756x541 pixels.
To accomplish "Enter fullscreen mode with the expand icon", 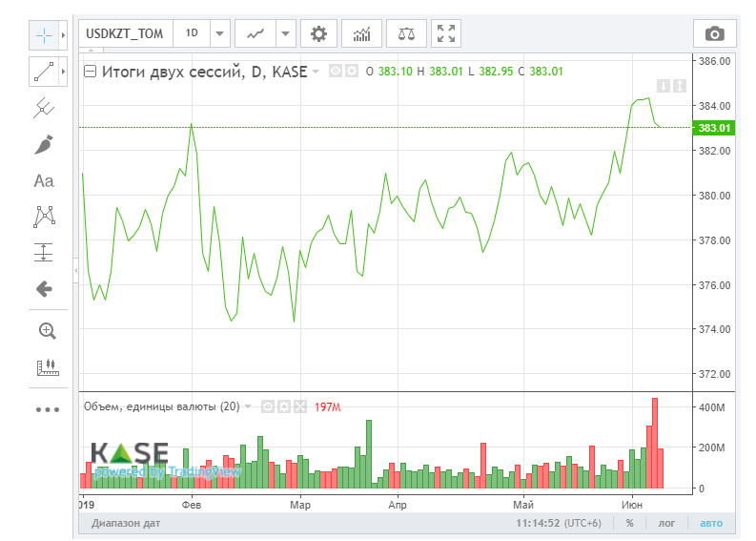I will (445, 33).
